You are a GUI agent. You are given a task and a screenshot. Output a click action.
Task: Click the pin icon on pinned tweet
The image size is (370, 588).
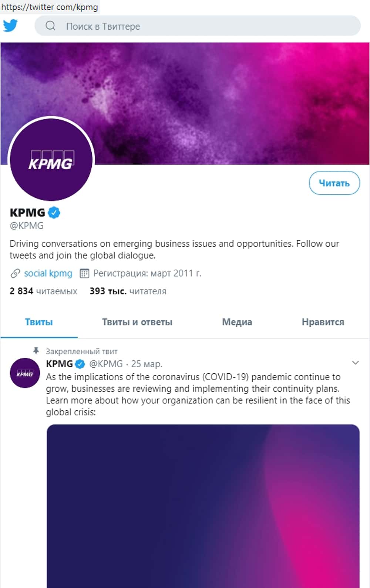(36, 351)
